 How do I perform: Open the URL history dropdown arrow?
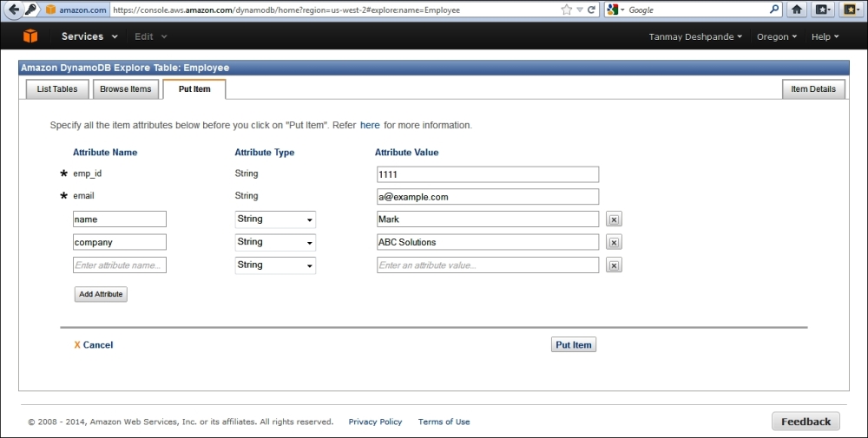[x=579, y=10]
